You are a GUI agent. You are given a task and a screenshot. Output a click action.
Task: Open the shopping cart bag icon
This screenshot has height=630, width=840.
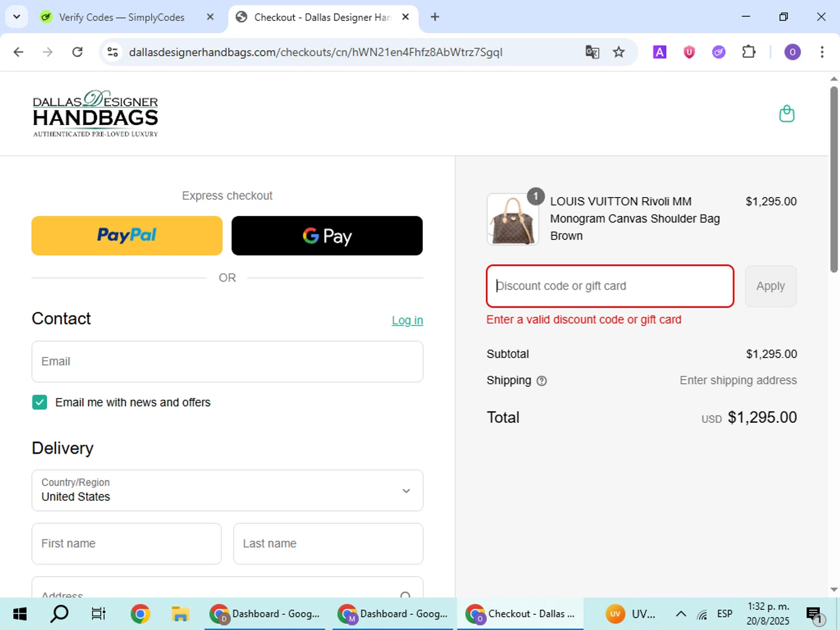click(x=787, y=114)
